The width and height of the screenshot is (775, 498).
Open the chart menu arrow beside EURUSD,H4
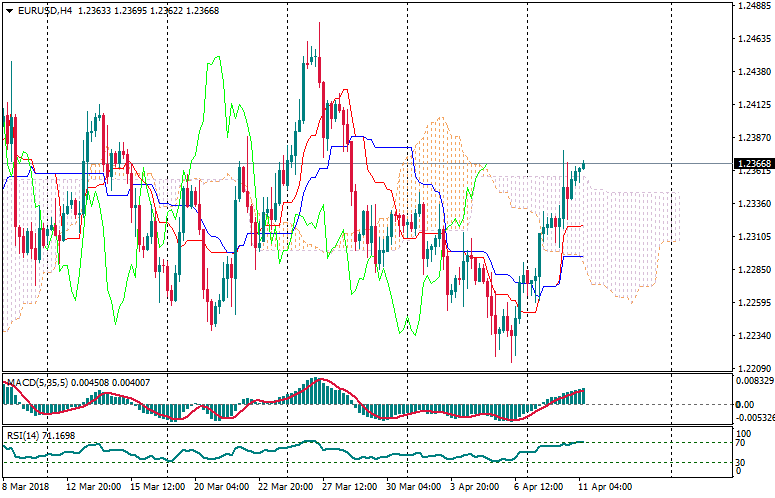[9, 10]
